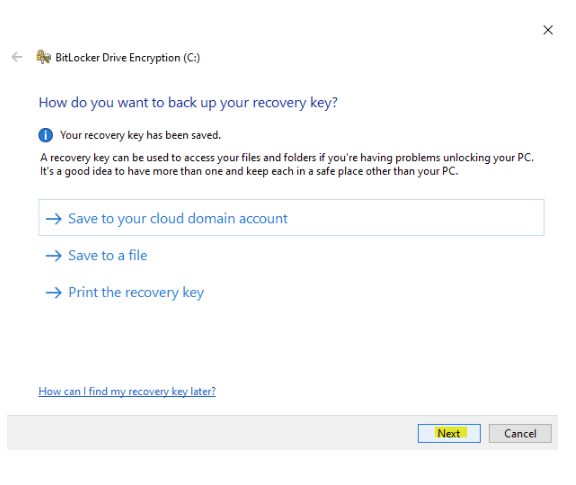This screenshot has width=576, height=485.
Task: Click the arrow icon beside Save to a file
Action: (54, 256)
